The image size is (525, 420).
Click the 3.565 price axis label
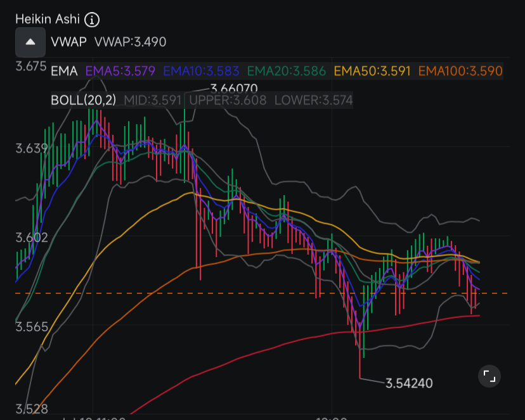(32, 327)
